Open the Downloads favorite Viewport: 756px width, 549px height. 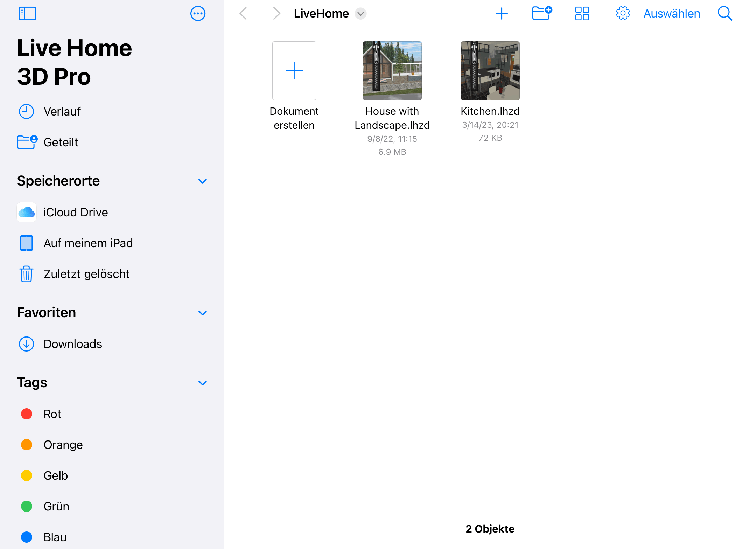point(112,344)
